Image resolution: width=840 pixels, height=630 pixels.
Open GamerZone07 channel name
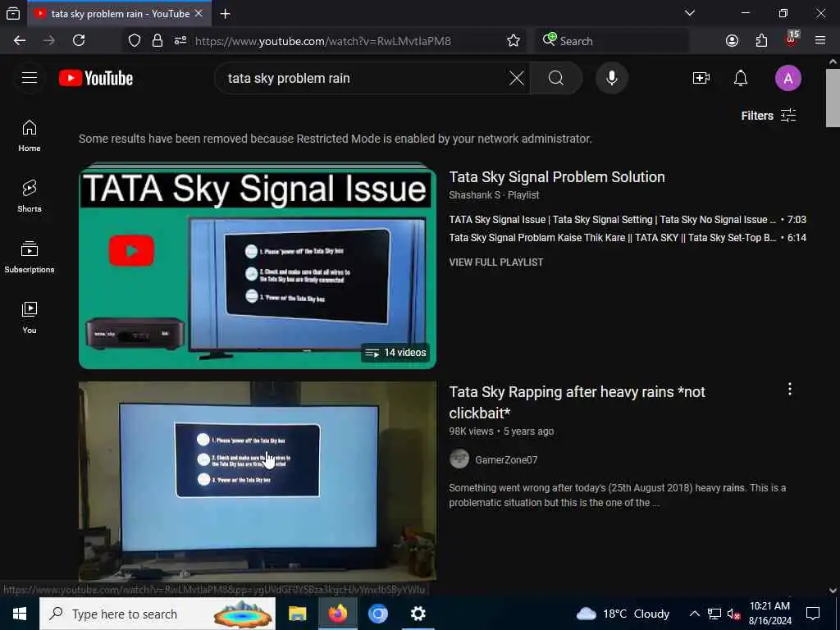(x=506, y=459)
